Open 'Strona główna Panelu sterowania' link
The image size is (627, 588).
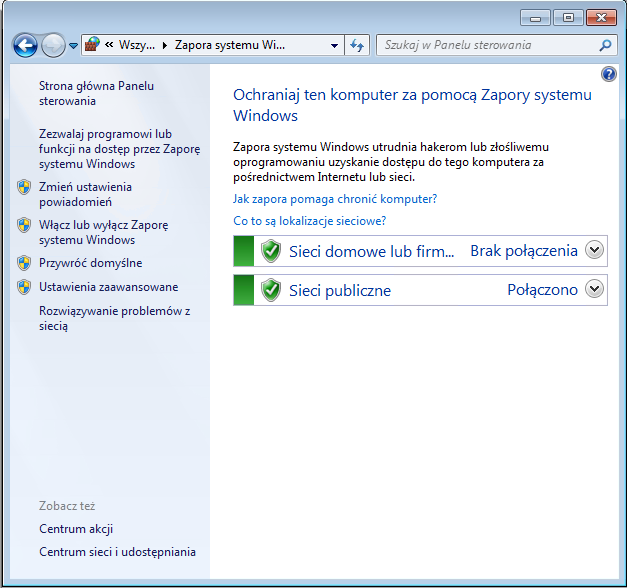tap(96, 93)
